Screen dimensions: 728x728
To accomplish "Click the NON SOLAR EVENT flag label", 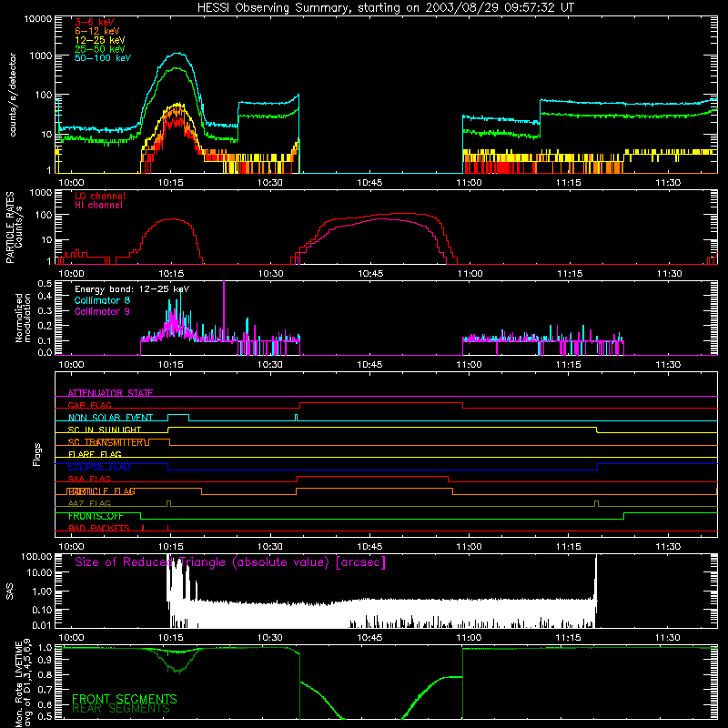I will click(x=110, y=418).
